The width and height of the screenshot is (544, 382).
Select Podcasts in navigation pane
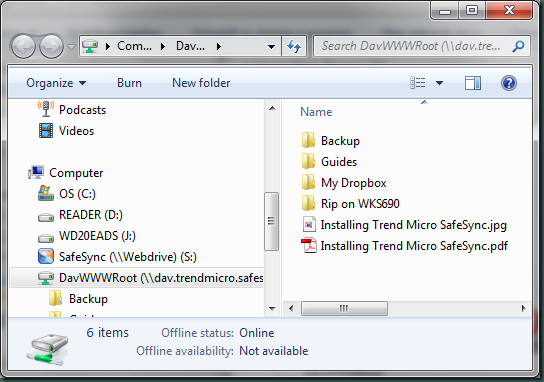pos(82,110)
